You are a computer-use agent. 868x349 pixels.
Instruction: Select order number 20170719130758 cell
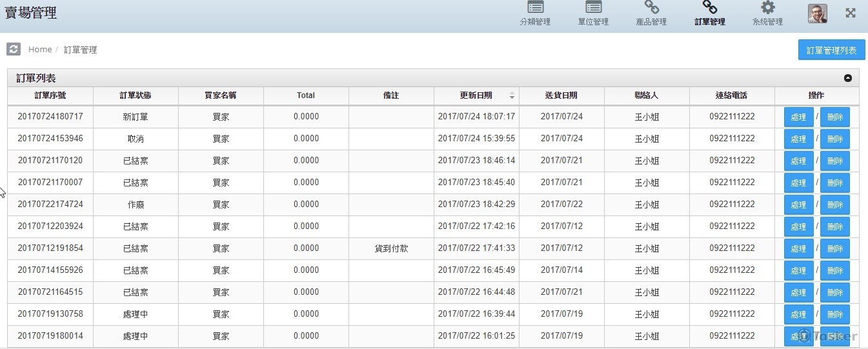tap(50, 314)
